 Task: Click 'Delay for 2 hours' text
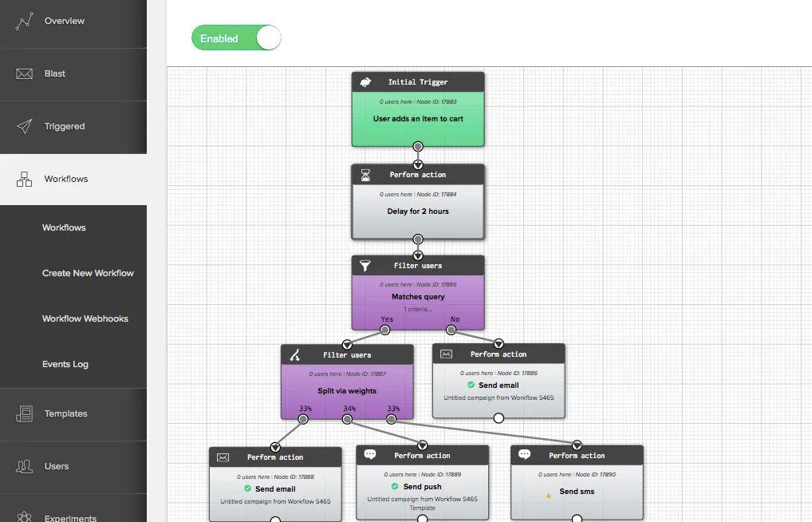pos(418,212)
